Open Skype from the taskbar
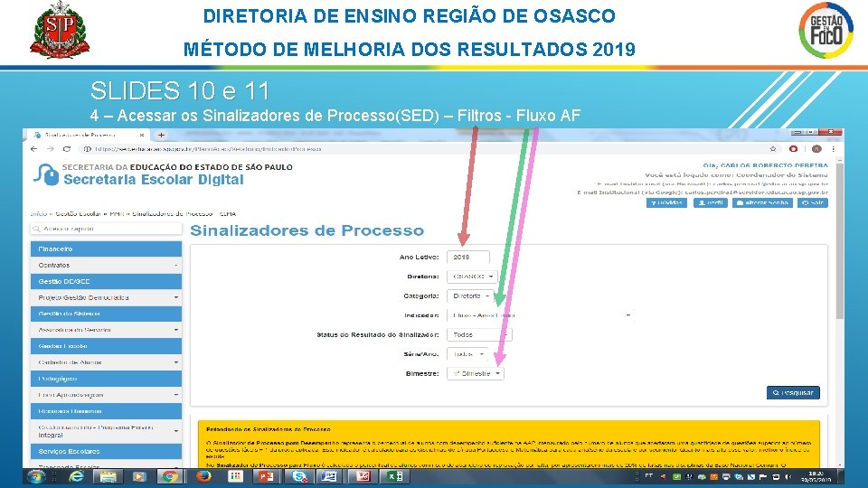868x488 pixels. tap(299, 476)
